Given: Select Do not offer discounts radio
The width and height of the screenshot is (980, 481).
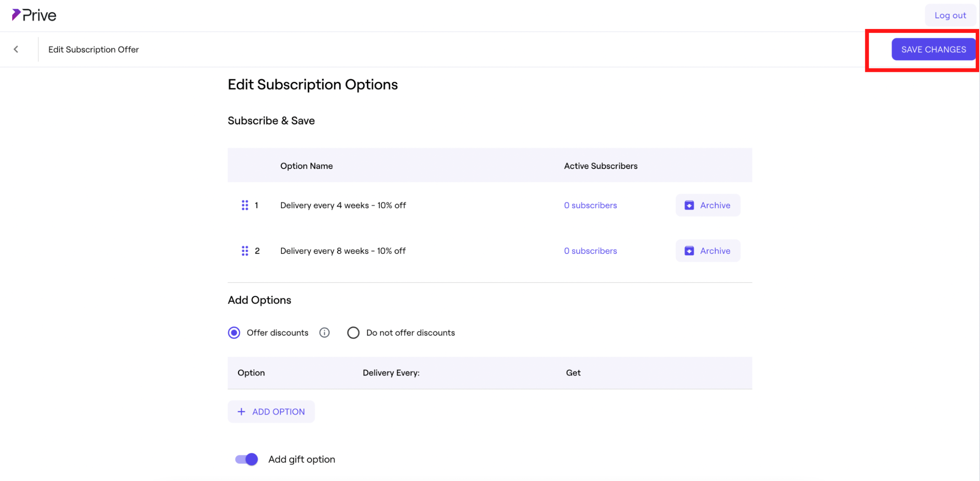Looking at the screenshot, I should (353, 333).
